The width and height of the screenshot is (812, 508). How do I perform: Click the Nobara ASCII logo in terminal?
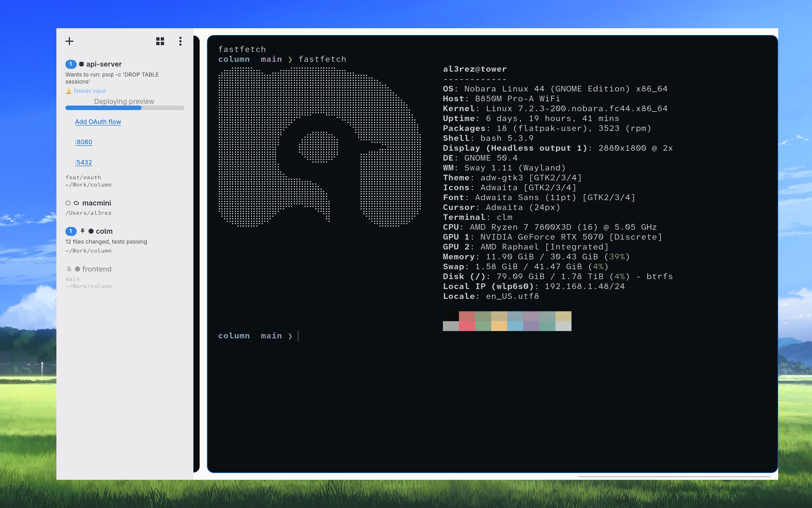tap(320, 147)
